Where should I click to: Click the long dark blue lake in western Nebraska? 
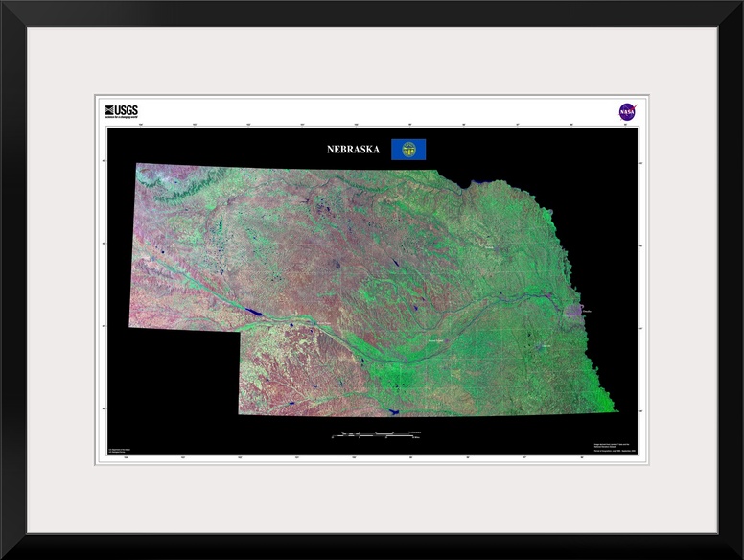(253, 311)
